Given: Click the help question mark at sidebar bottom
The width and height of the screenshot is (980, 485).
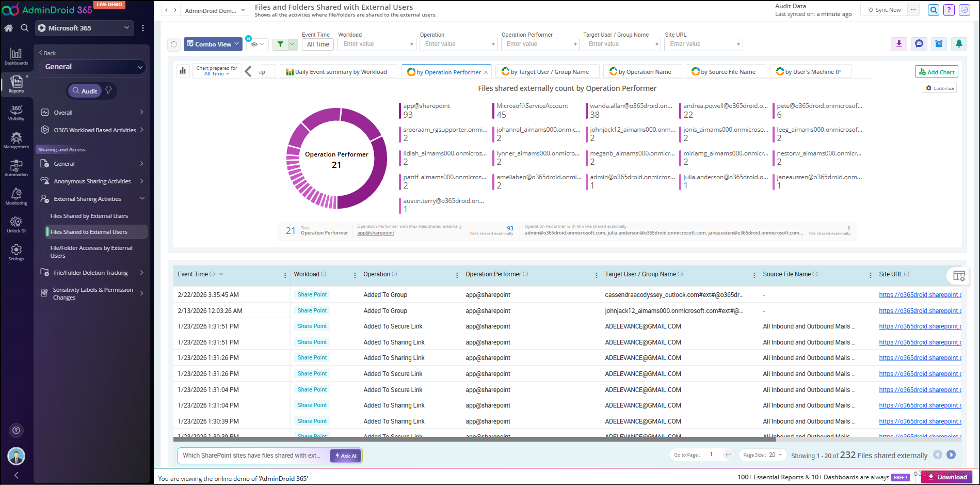Looking at the screenshot, I should 17,430.
